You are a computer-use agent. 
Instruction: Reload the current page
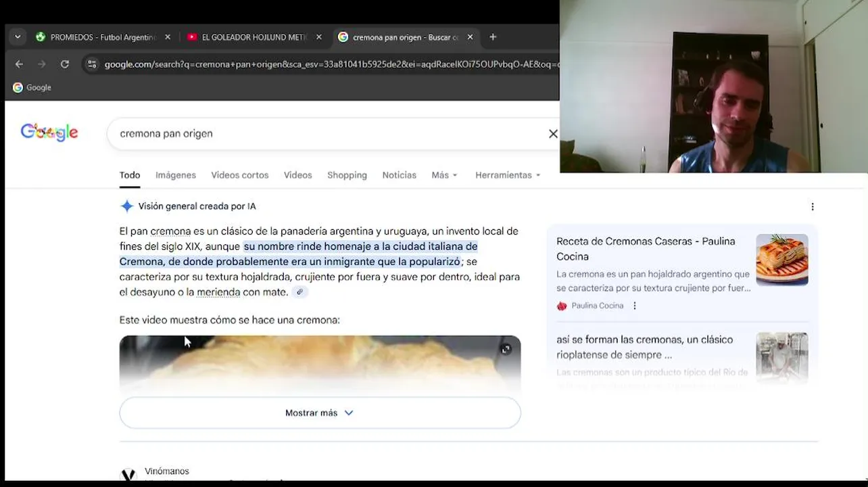coord(65,64)
